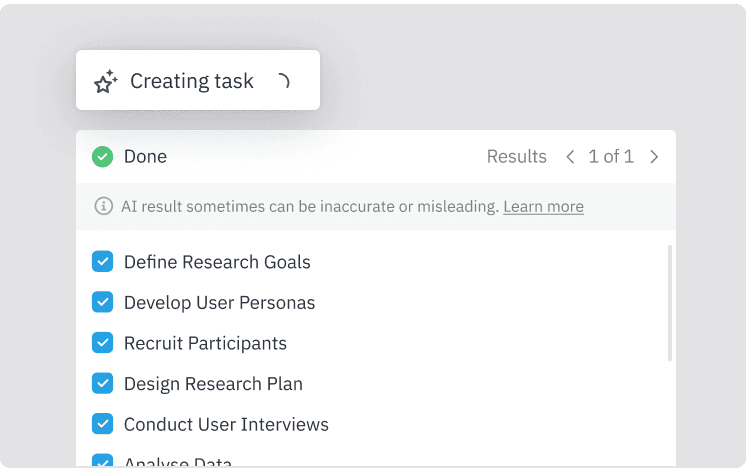Screen dimensions: 746x468
Task: Toggle the Recruit Participants checkbox
Action: [102, 343]
